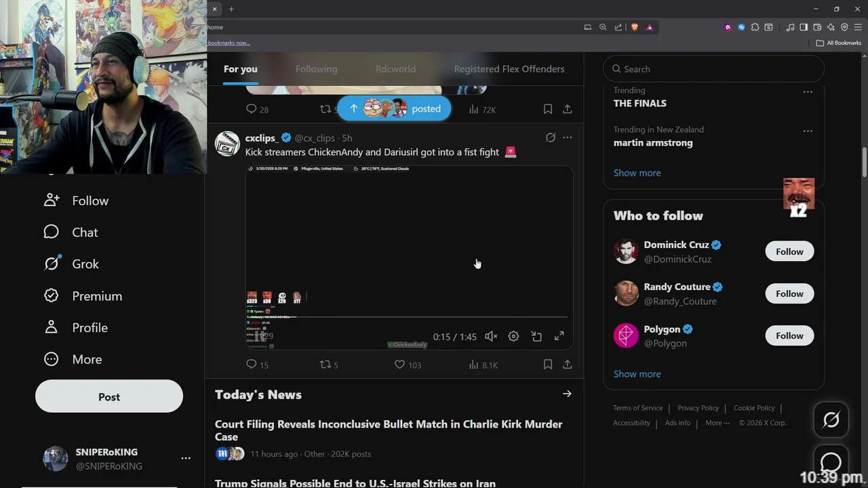Click the new posts 'posted' pill
Screen dimensions: 868x488
pyautogui.click(x=394, y=108)
